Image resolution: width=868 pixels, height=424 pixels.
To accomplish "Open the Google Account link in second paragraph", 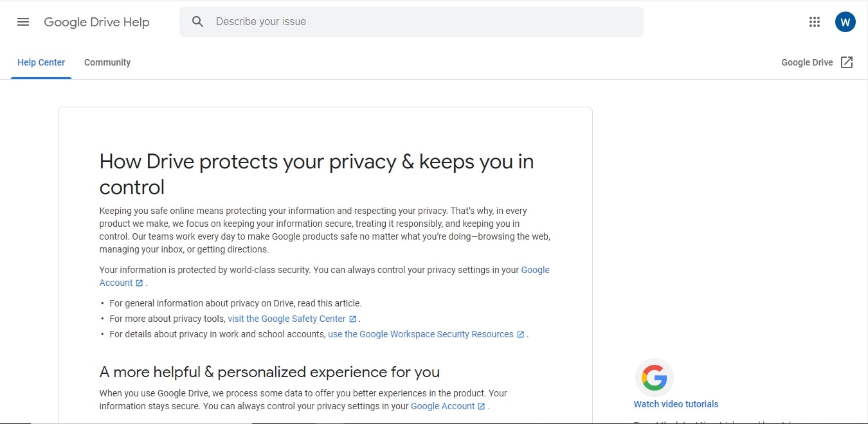I will pyautogui.click(x=536, y=269).
